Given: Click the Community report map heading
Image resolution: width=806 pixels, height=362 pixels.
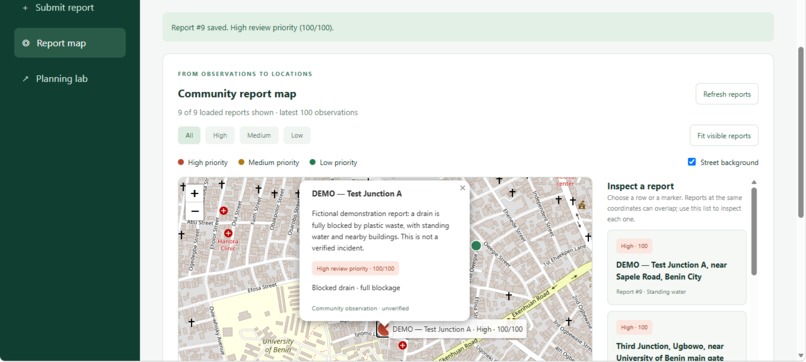Looking at the screenshot, I should point(237,94).
